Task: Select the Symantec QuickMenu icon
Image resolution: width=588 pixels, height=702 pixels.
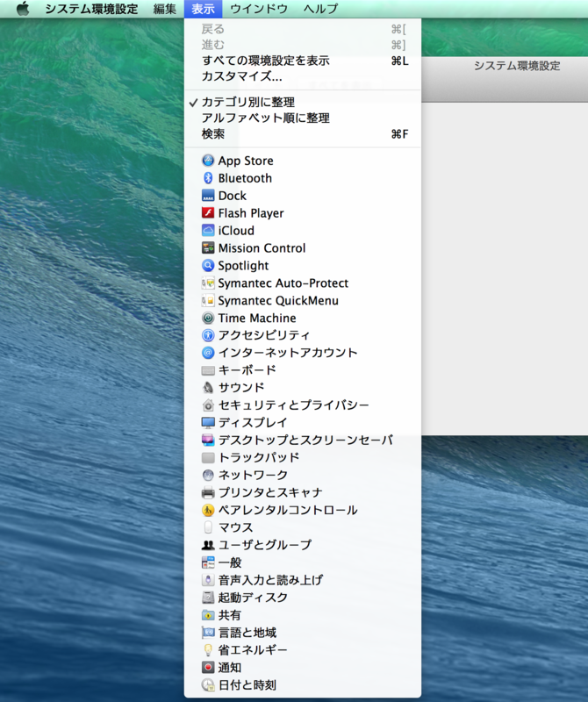Action: point(208,300)
